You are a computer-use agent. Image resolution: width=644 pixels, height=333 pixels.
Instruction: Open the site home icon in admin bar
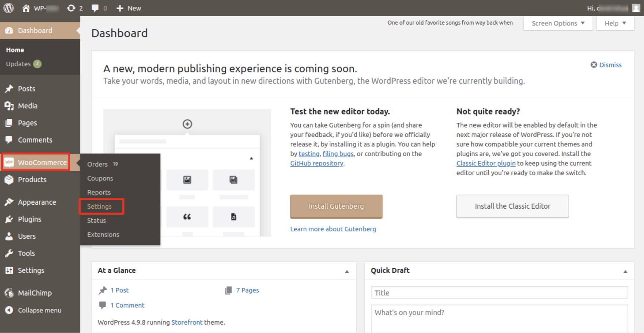tap(26, 8)
